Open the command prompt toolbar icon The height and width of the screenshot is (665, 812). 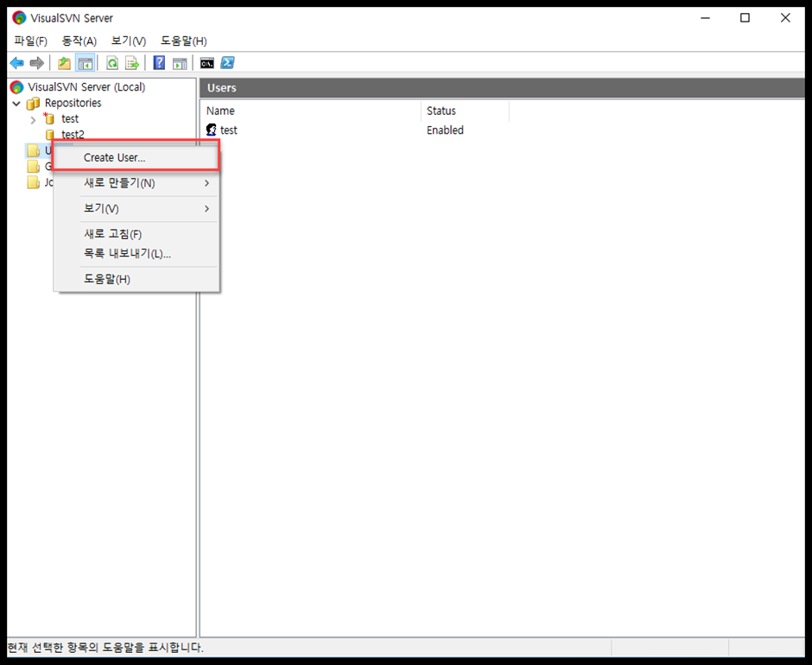click(x=207, y=63)
